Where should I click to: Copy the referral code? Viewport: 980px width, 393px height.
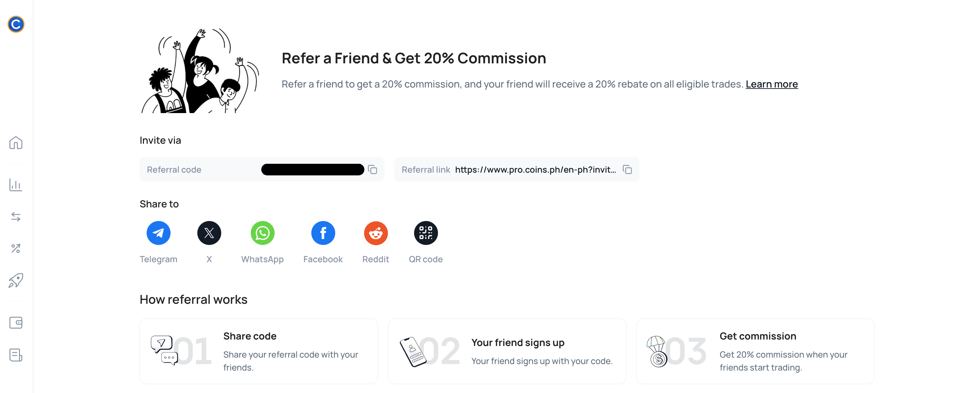pyautogui.click(x=373, y=170)
